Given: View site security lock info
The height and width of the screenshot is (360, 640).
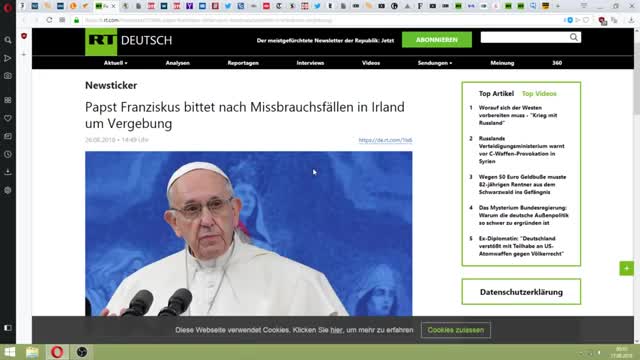Looking at the screenshot, I should [x=76, y=20].
